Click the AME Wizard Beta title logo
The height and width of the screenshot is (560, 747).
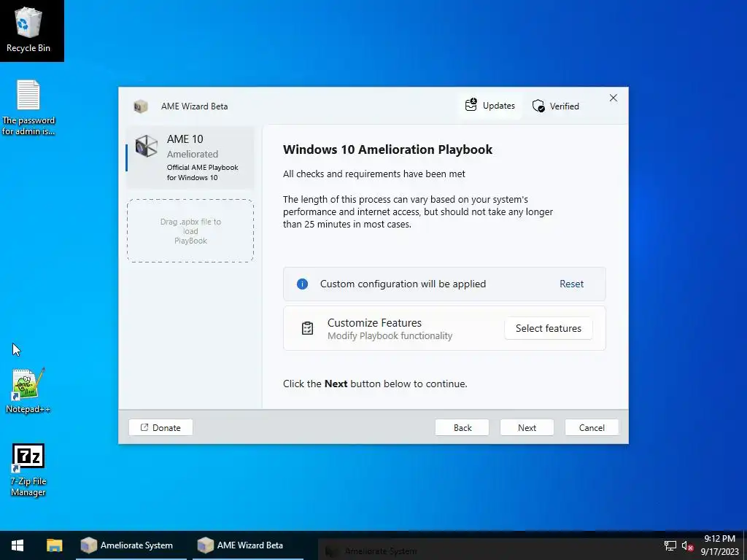tap(141, 106)
